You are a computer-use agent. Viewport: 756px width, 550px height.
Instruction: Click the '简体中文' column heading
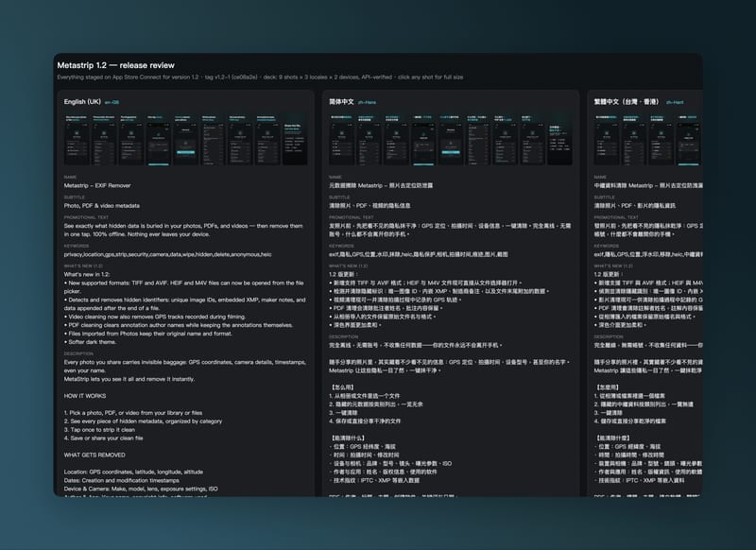click(x=341, y=102)
